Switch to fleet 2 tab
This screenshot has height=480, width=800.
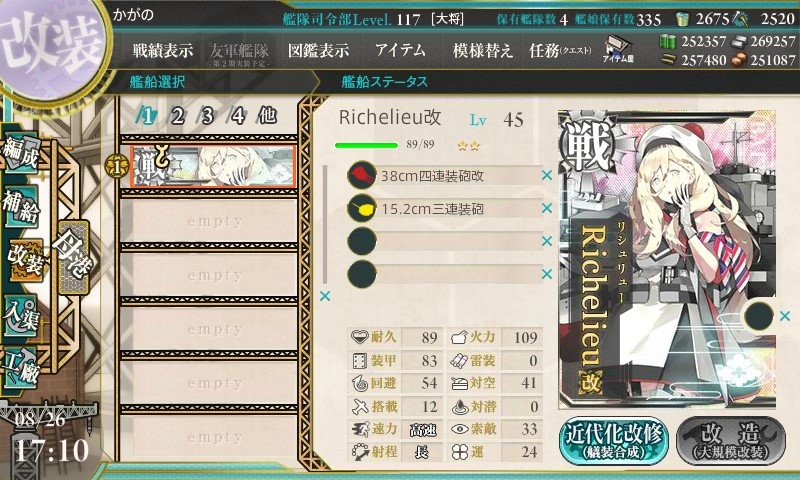click(x=177, y=116)
